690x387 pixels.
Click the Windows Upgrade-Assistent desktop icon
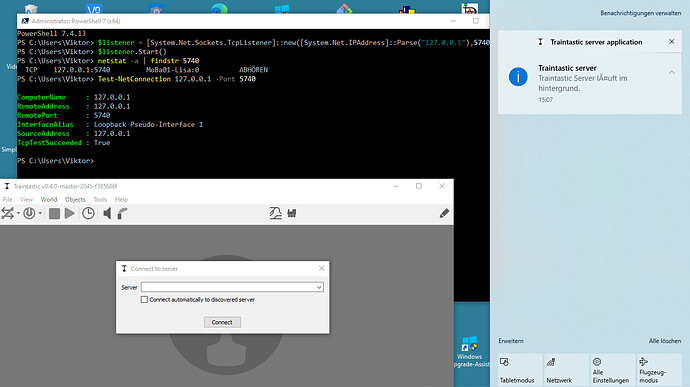click(x=470, y=351)
